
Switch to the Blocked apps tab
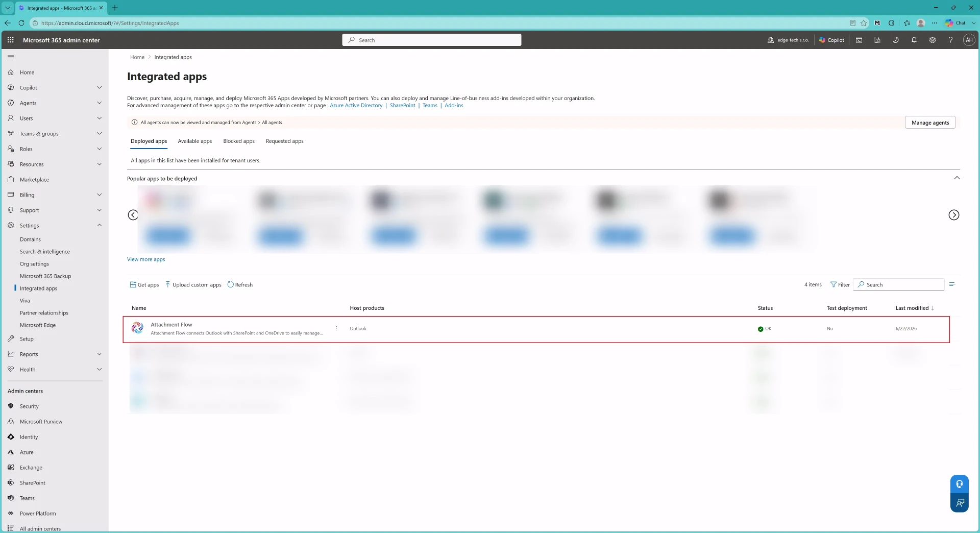tap(239, 141)
